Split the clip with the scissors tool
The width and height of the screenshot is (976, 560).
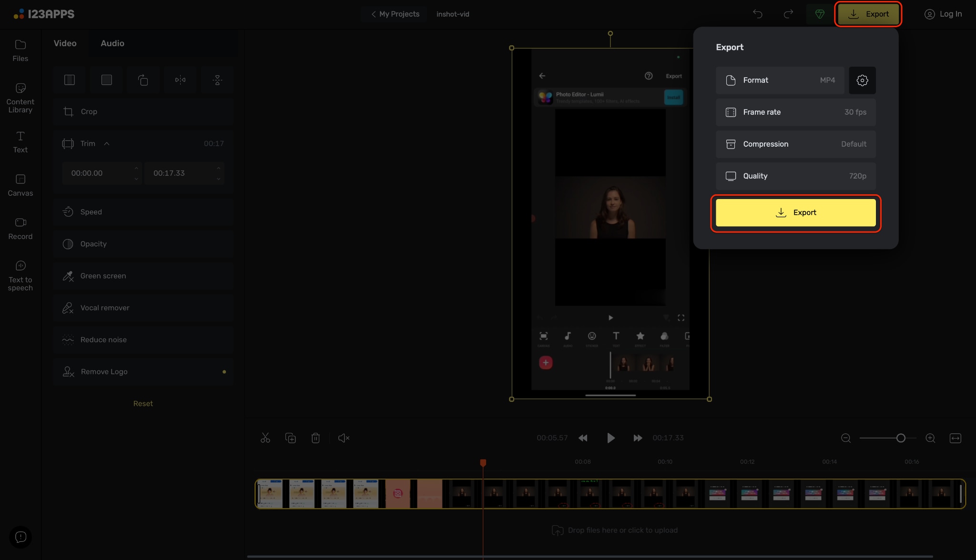pyautogui.click(x=265, y=438)
